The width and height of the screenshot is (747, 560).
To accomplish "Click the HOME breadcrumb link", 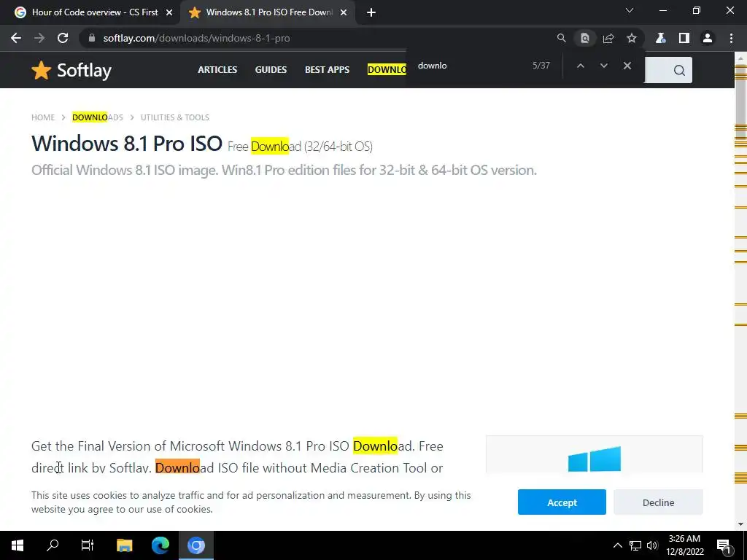I will pyautogui.click(x=43, y=117).
